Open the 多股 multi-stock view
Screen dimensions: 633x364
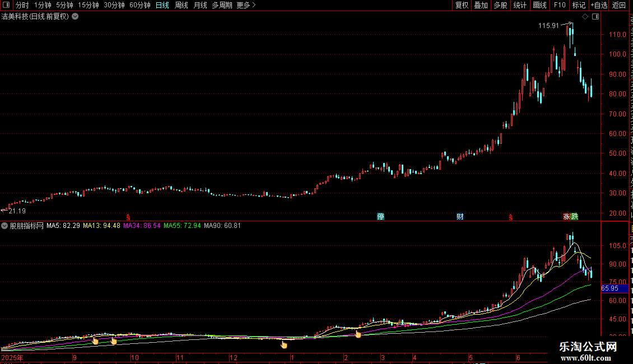(501, 5)
